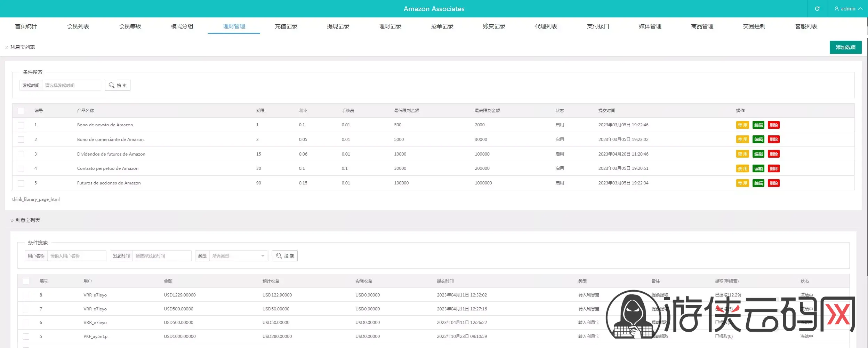Open the 交易控制 tab
The image size is (868, 348).
click(x=754, y=26)
